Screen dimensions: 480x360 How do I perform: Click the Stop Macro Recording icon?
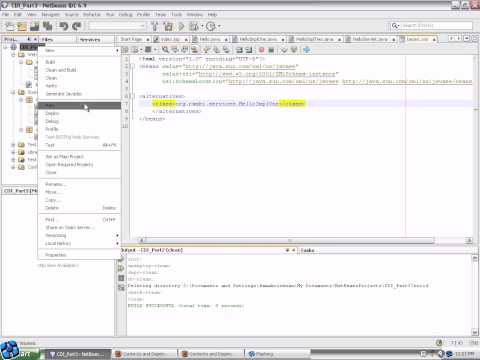tap(271, 50)
